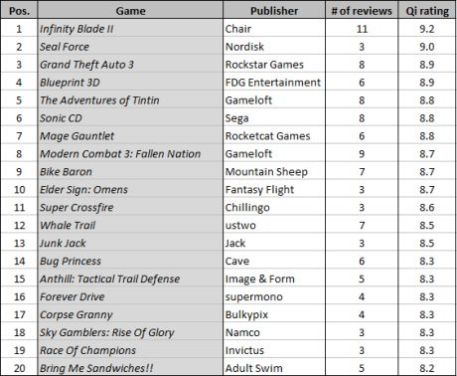The image size is (457, 376).
Task: Click the FDG Entertainment cell
Action: [274, 82]
